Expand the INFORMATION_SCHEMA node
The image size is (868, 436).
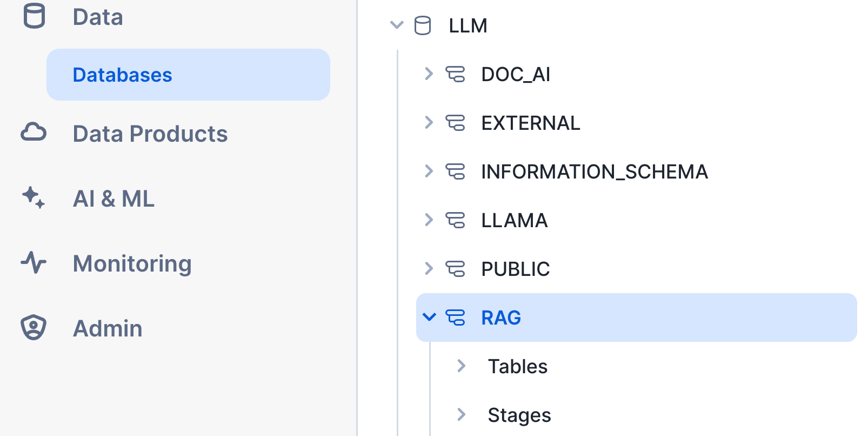429,171
